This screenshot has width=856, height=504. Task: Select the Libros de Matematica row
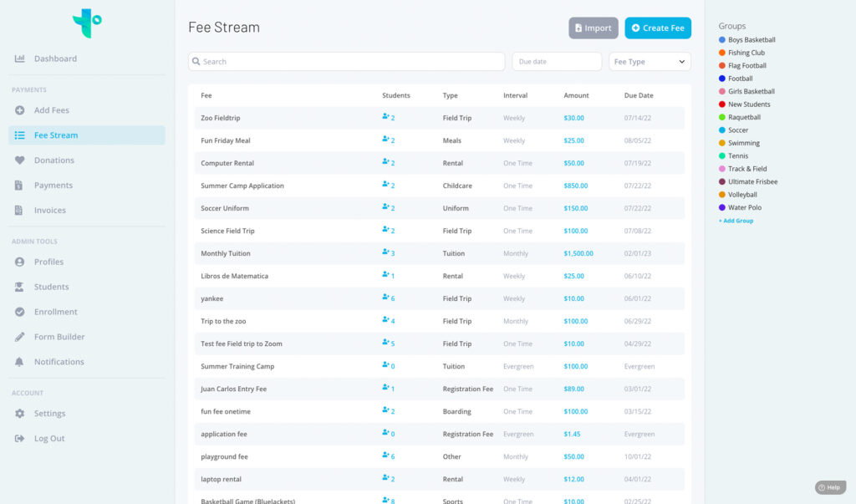[x=440, y=277]
